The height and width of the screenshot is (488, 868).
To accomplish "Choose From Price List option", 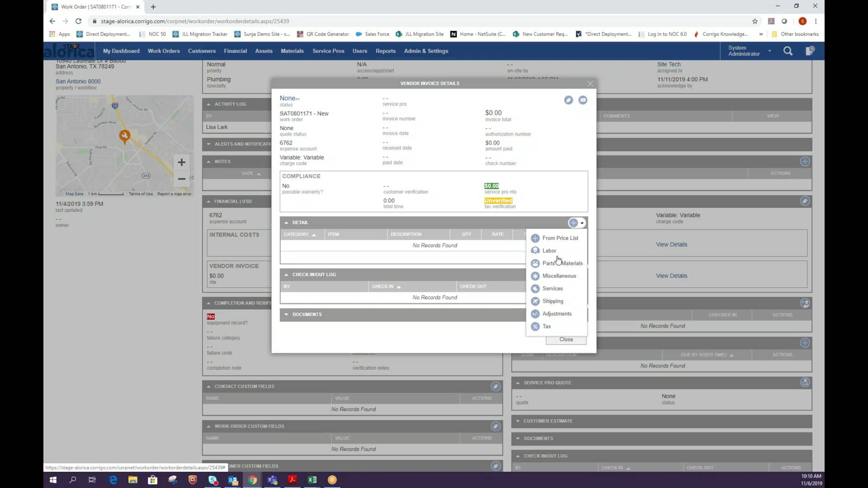I will (x=560, y=238).
